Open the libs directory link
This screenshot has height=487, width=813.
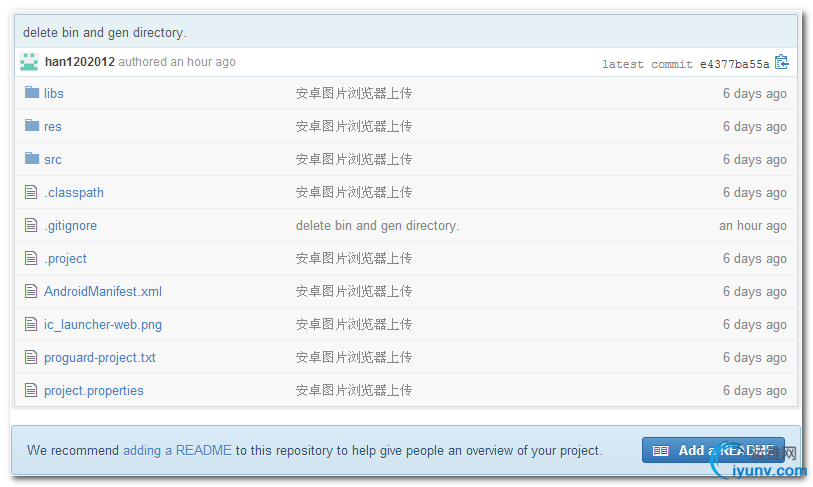[x=53, y=93]
